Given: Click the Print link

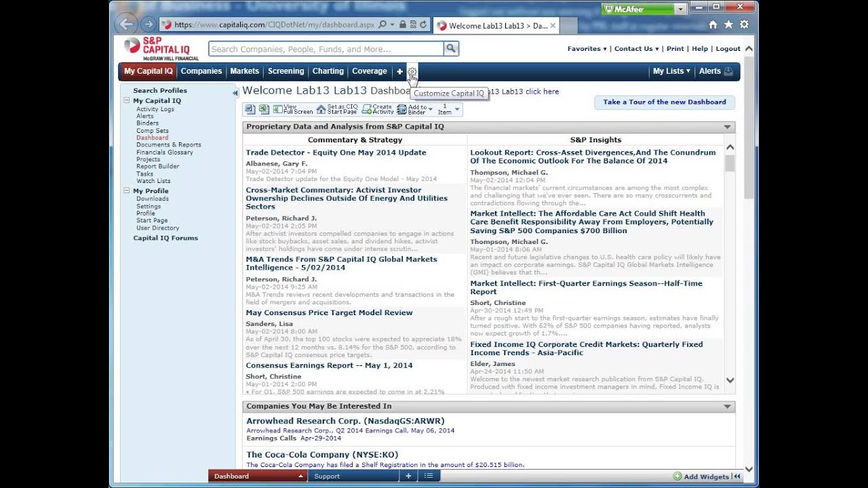Looking at the screenshot, I should (675, 49).
